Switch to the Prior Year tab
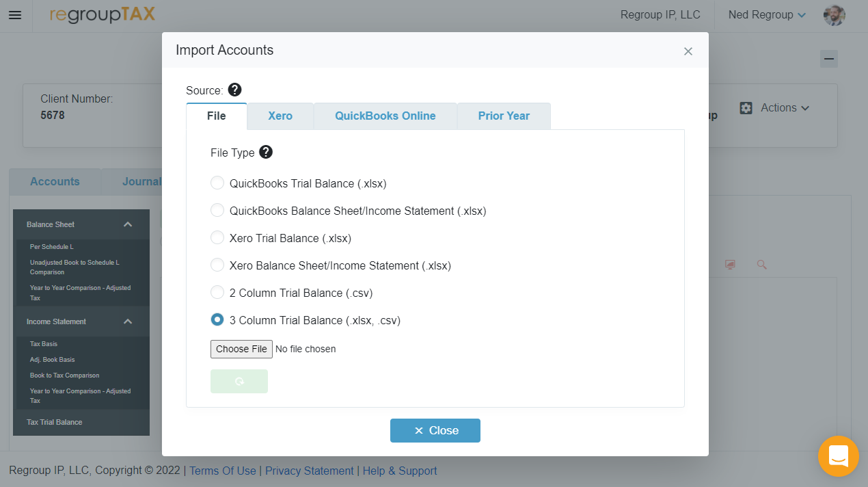The image size is (868, 487). (x=504, y=116)
